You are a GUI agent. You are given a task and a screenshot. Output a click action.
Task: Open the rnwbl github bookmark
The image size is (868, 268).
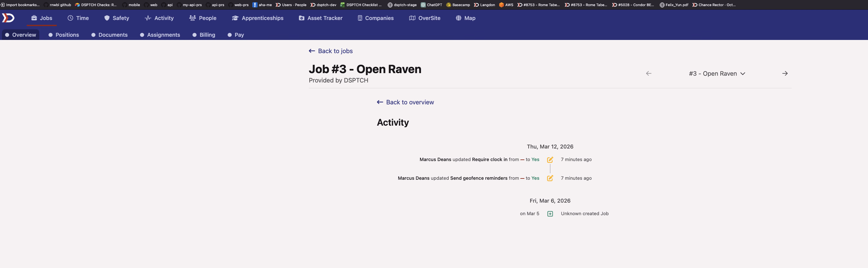click(58, 5)
